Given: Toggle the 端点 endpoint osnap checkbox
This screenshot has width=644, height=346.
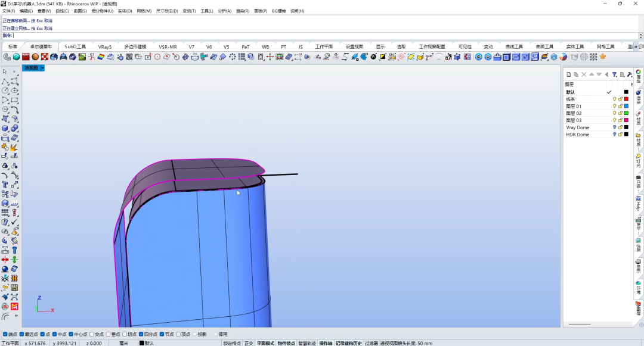Looking at the screenshot, I should click(5, 335).
